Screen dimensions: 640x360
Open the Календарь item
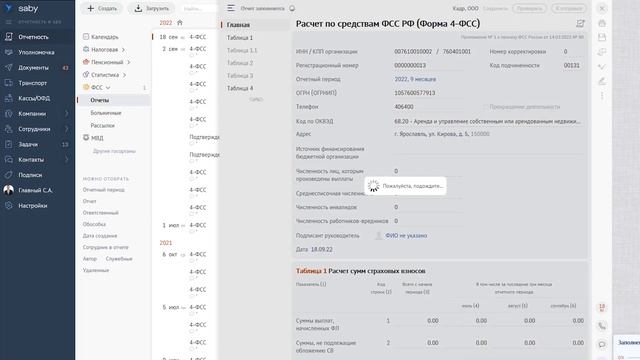104,37
